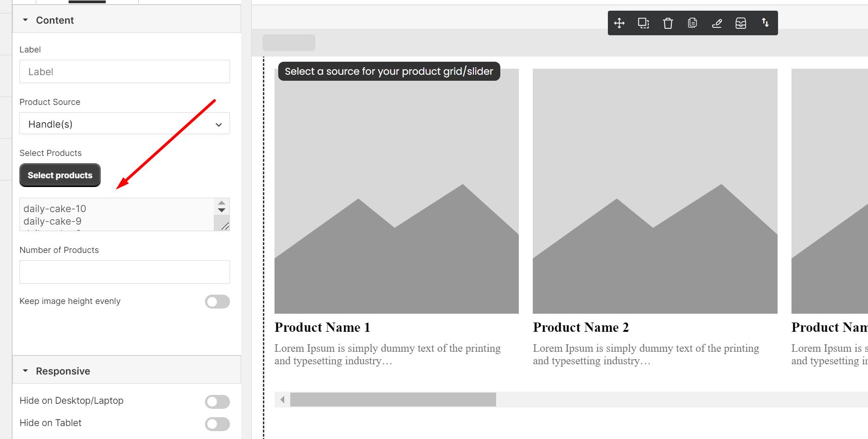Focus the Label input field

(125, 71)
